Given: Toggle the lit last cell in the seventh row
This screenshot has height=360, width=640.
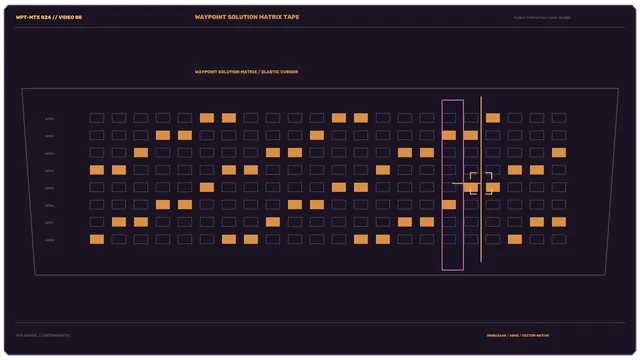Looking at the screenshot, I should pyautogui.click(x=559, y=222).
